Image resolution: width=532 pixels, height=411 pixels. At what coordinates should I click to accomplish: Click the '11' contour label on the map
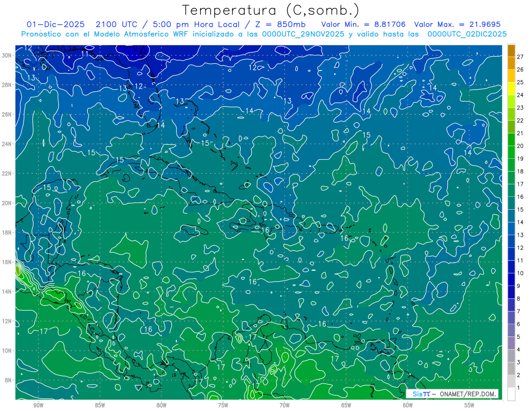85,54
